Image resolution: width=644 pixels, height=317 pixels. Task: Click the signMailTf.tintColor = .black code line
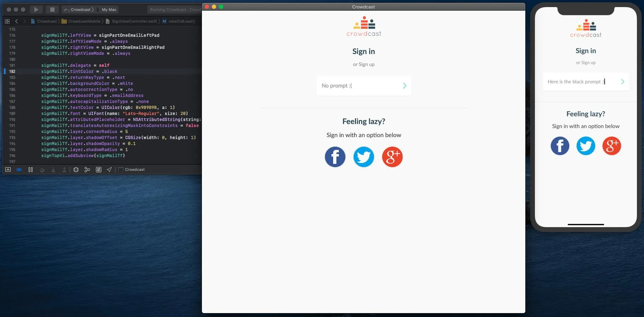[79, 71]
